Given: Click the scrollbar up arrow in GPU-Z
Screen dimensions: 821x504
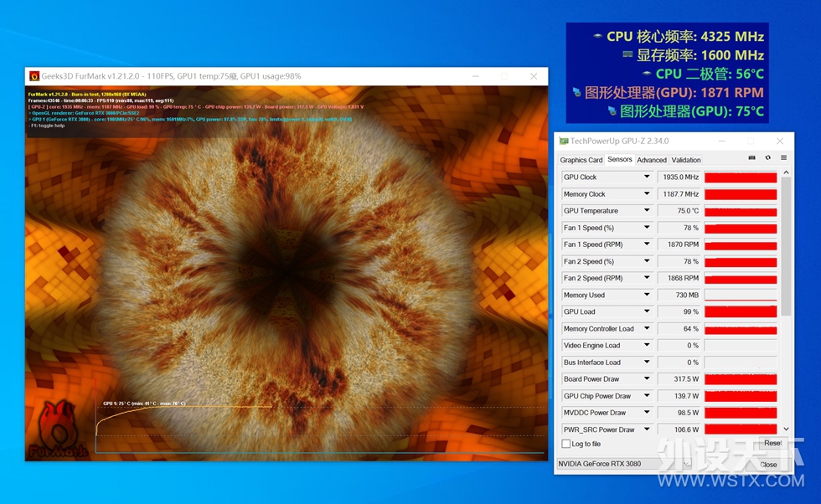Looking at the screenshot, I should (x=786, y=172).
